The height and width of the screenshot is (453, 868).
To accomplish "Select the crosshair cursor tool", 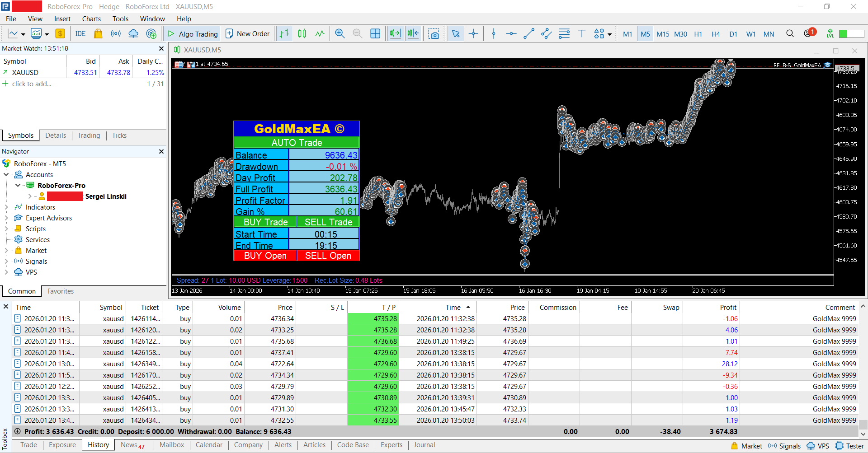I will coord(473,34).
